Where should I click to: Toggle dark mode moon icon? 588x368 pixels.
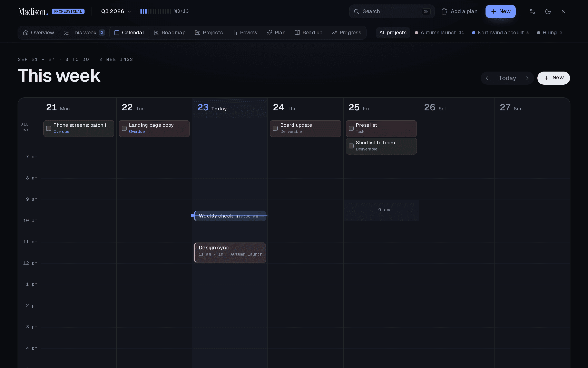click(x=548, y=11)
